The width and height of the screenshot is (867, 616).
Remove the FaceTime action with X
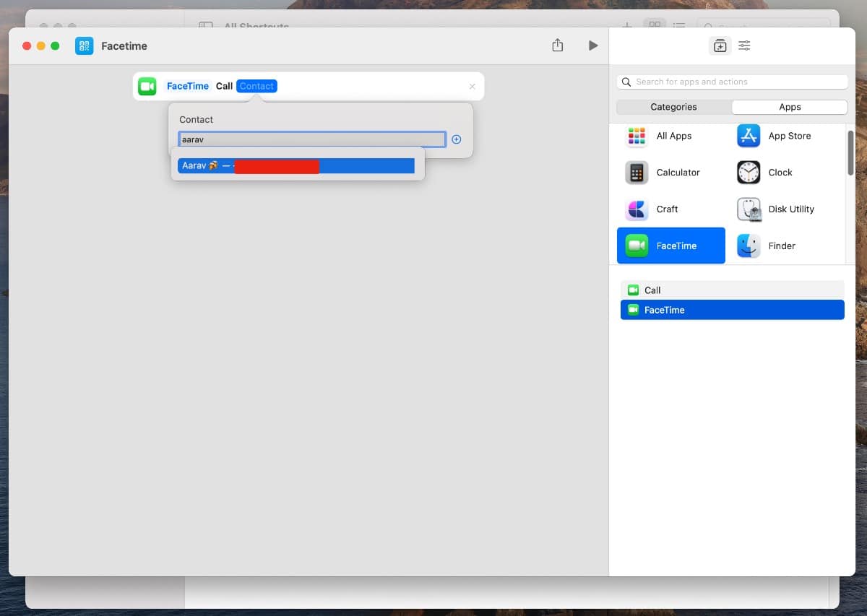click(472, 87)
